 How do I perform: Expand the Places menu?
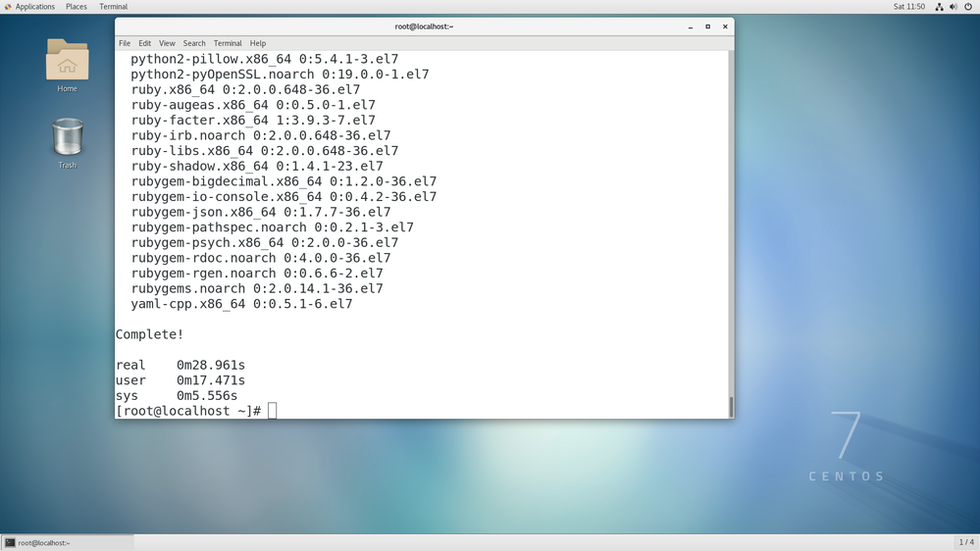(x=76, y=7)
